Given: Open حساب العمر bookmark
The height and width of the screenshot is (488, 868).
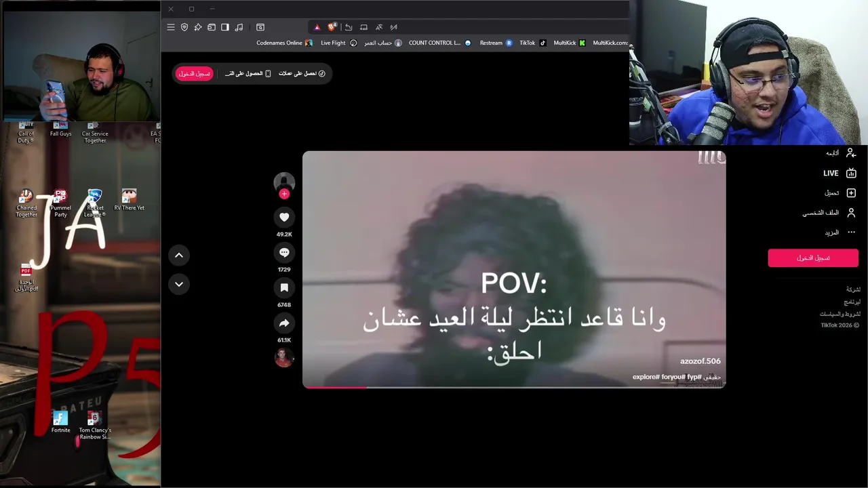Looking at the screenshot, I should pyautogui.click(x=383, y=43).
